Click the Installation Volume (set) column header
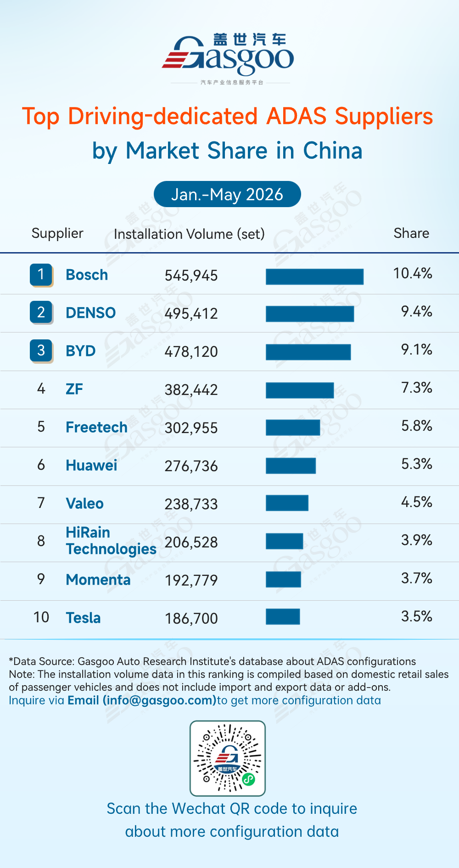 [189, 234]
